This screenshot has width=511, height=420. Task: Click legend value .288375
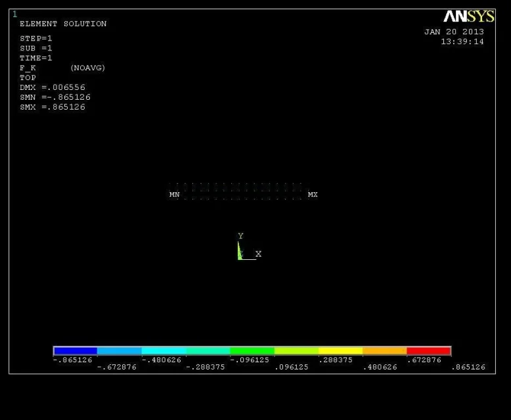pos(336,360)
